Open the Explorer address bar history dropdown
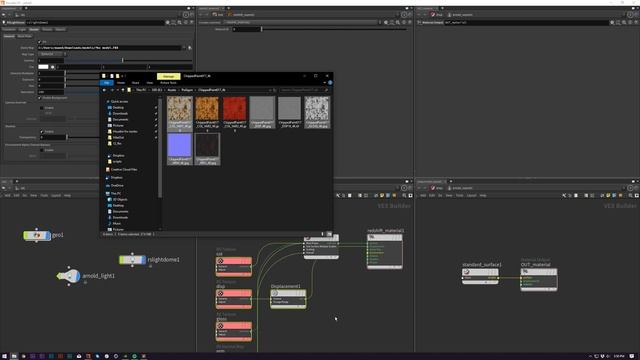 [x=270, y=90]
